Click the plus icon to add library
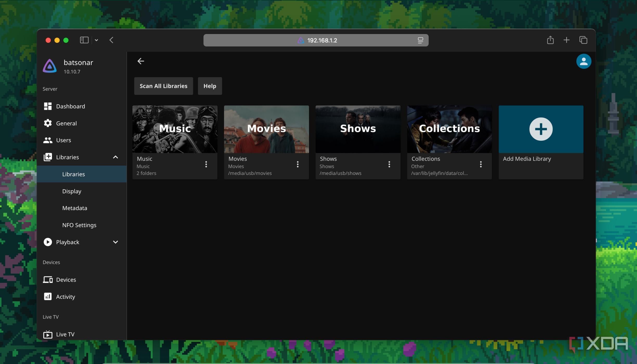The width and height of the screenshot is (637, 364). [541, 129]
